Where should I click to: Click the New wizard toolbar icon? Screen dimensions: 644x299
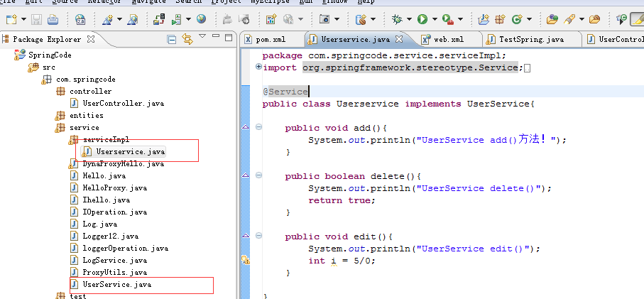tap(11, 19)
